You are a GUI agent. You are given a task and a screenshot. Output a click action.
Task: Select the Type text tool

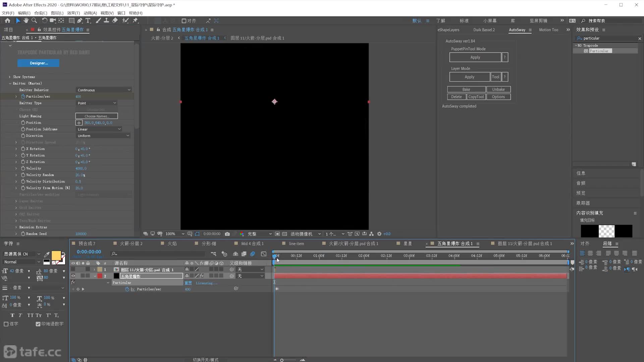pyautogui.click(x=88, y=20)
